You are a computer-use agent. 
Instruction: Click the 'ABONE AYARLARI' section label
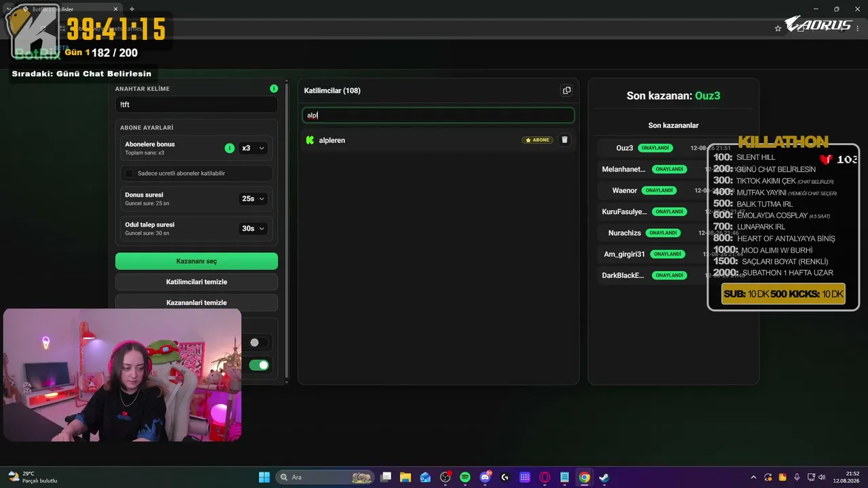point(146,127)
